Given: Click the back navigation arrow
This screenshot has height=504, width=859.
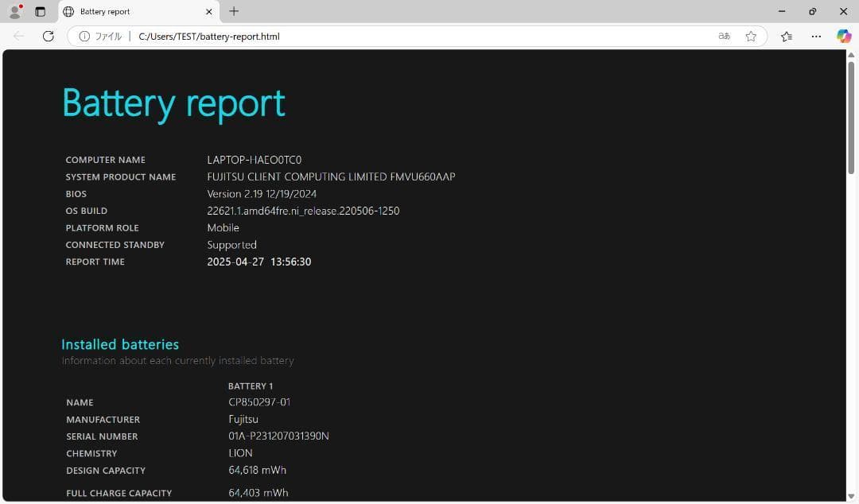Looking at the screenshot, I should 18,36.
